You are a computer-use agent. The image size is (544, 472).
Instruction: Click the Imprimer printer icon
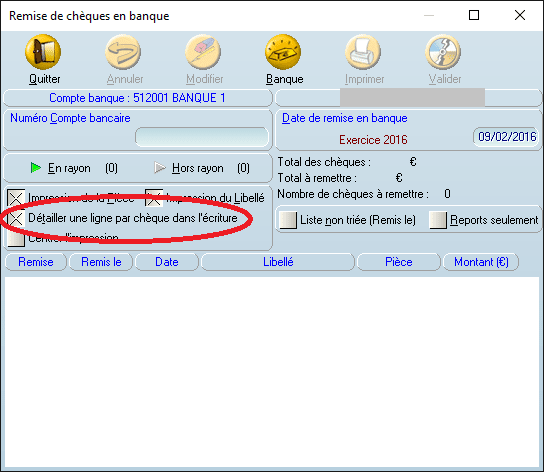tap(363, 52)
